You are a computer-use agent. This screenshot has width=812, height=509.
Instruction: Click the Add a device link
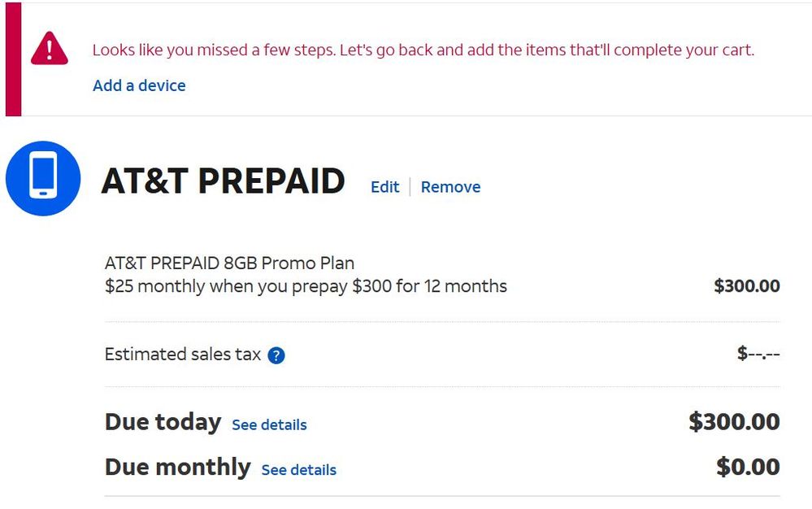pyautogui.click(x=139, y=85)
